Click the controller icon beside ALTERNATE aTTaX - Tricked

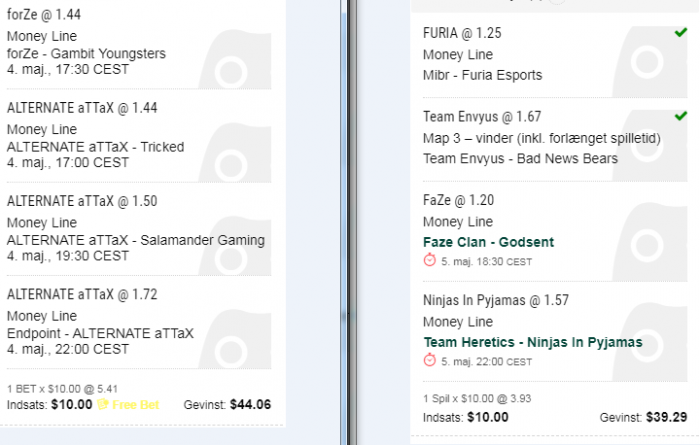pyautogui.click(x=235, y=152)
